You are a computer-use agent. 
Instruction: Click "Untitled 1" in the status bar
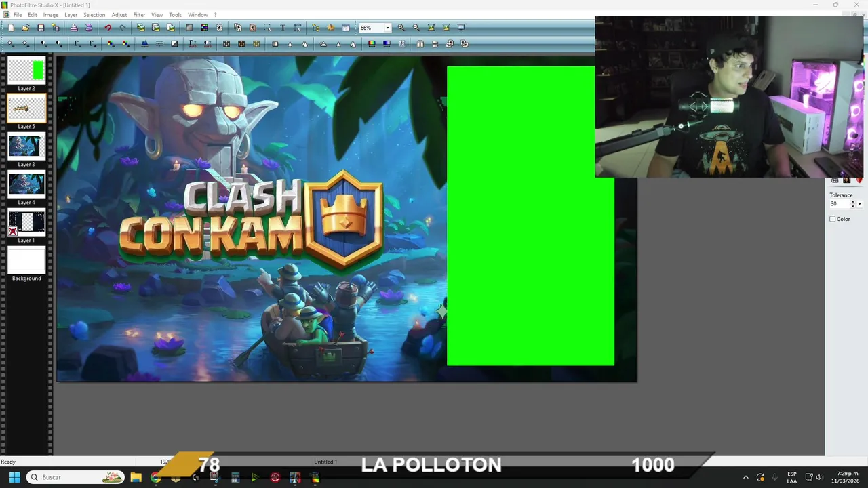pyautogui.click(x=325, y=462)
